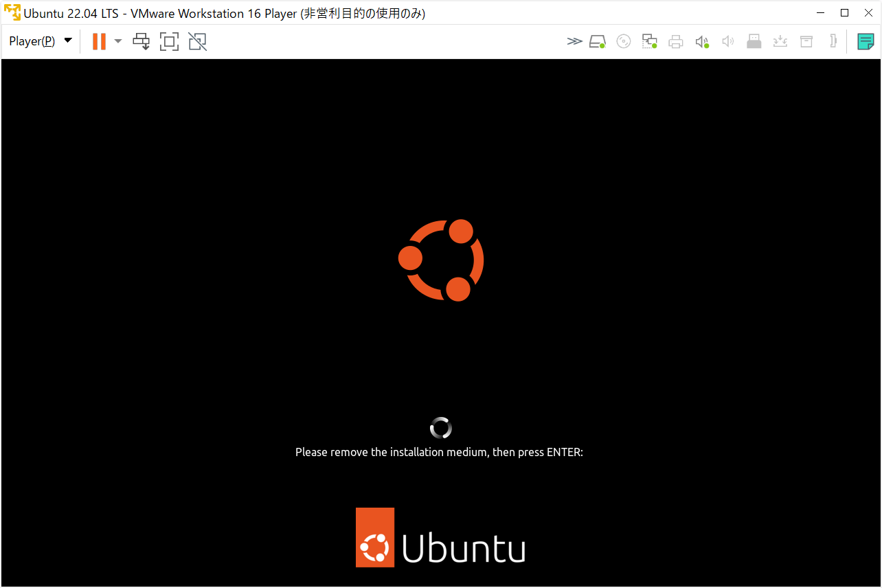The image size is (882, 588).
Task: Enter full screen mode
Action: pyautogui.click(x=169, y=42)
